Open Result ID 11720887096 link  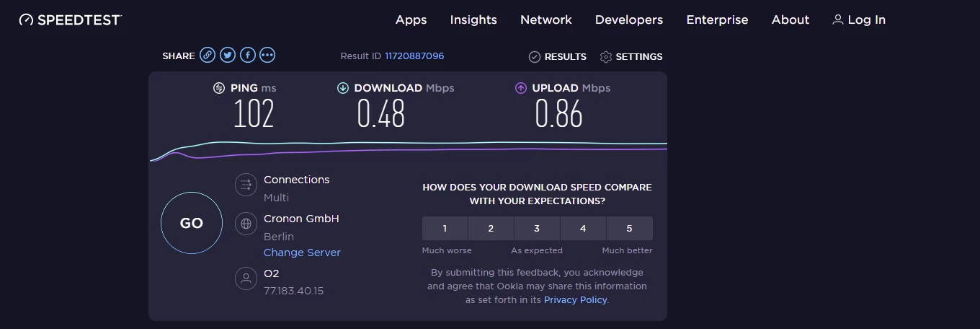click(x=414, y=56)
